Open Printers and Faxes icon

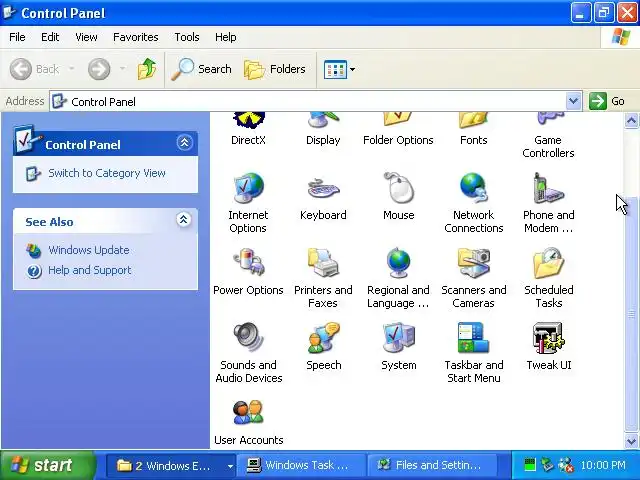(323, 278)
